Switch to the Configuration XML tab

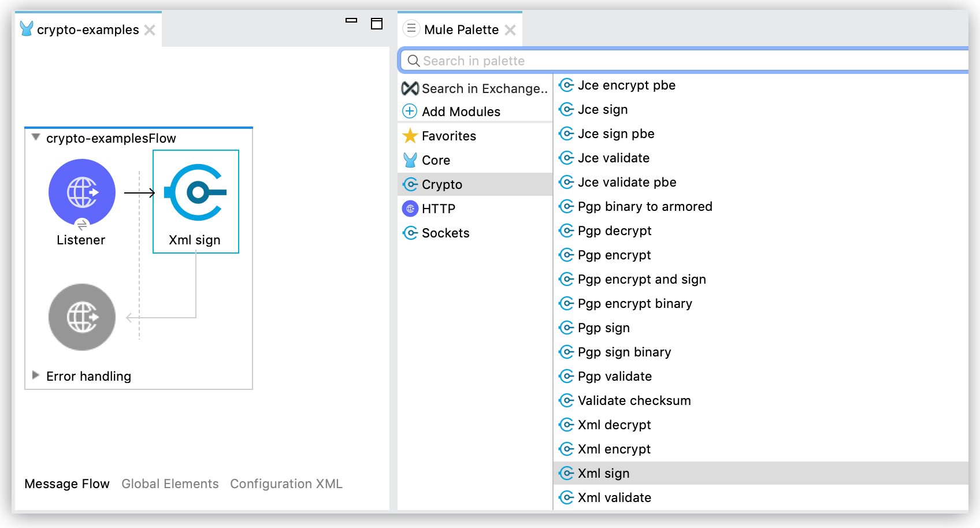click(286, 484)
